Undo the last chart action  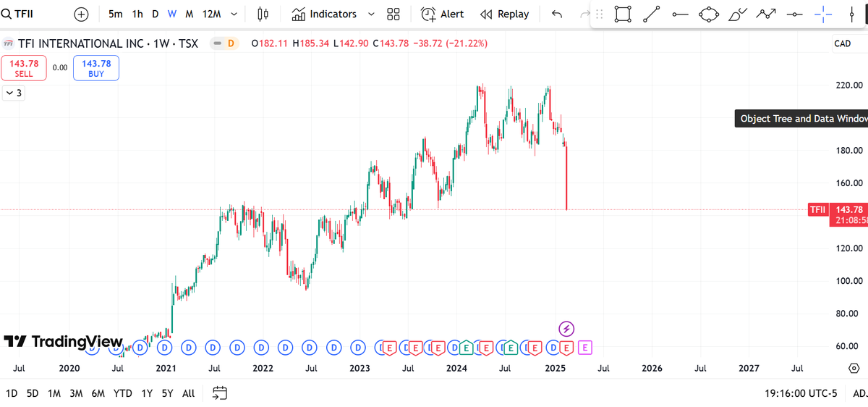tap(556, 14)
